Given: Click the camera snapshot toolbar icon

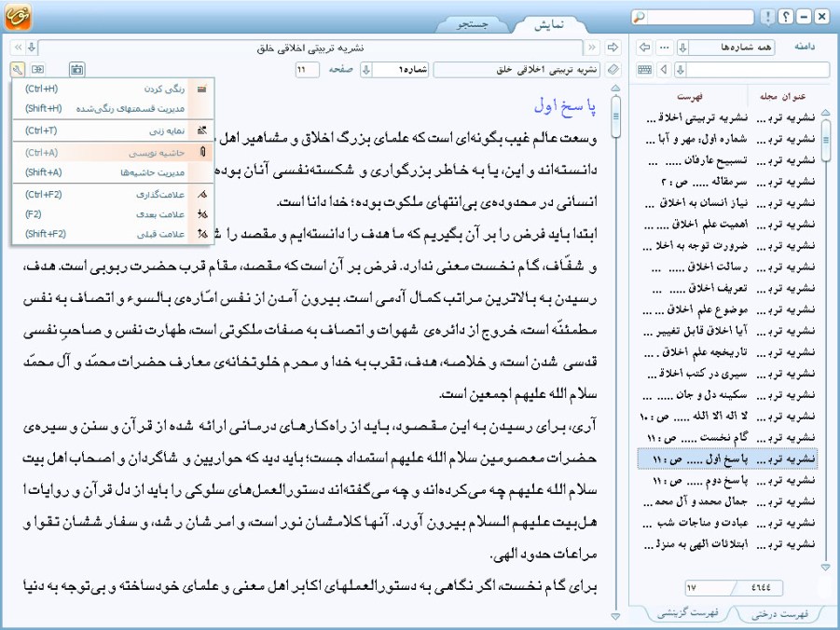Looking at the screenshot, I should point(77,70).
